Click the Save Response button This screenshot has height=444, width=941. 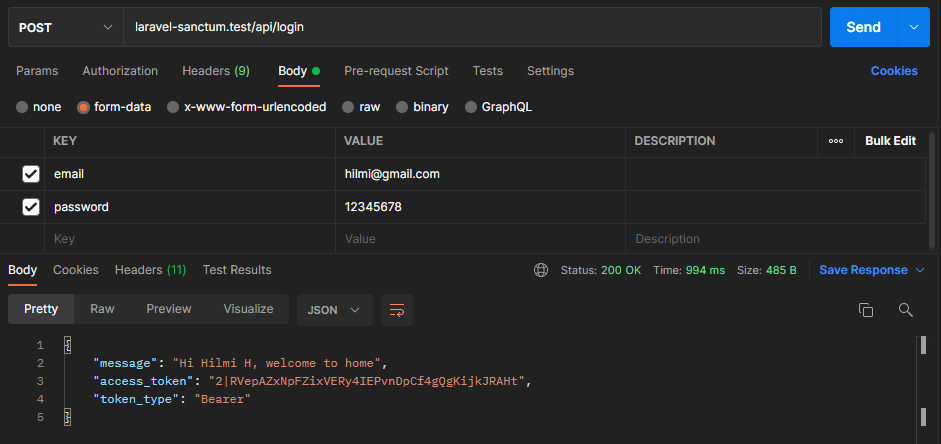pyautogui.click(x=864, y=270)
